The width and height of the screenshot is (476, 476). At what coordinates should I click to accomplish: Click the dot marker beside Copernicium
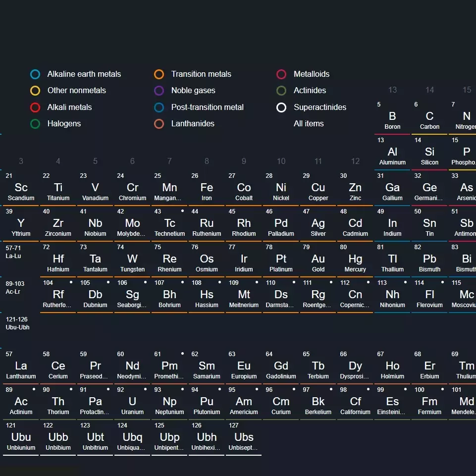(368, 282)
